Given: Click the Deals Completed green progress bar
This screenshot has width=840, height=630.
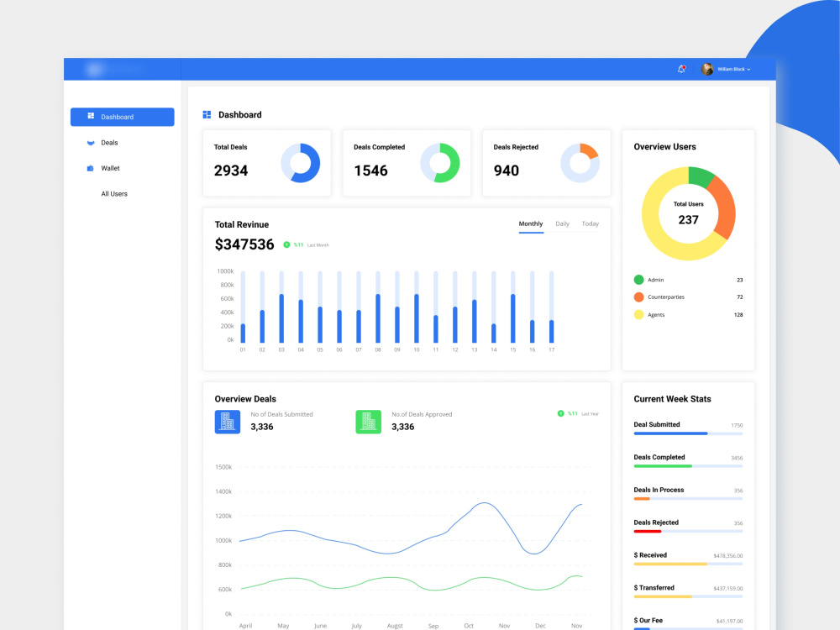Looking at the screenshot, I should tap(688, 466).
